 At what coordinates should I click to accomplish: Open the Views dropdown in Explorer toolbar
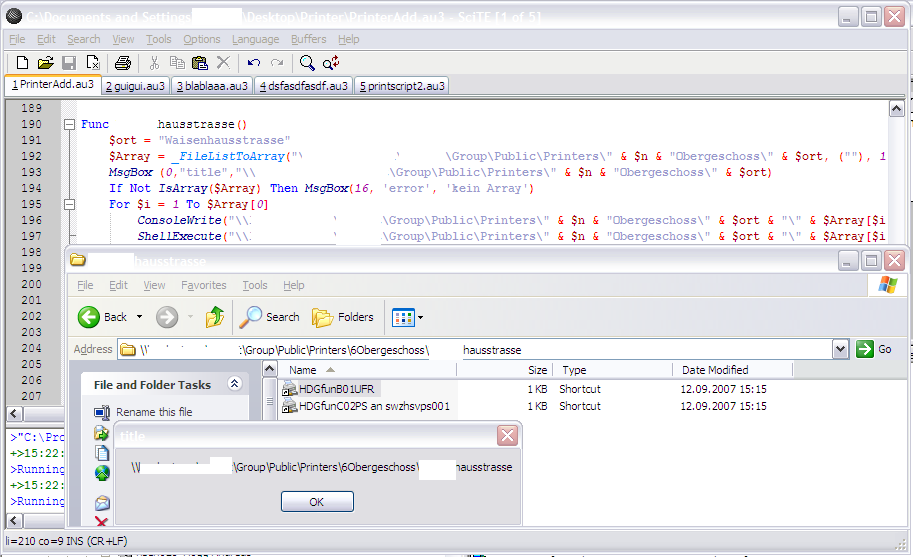click(x=408, y=317)
